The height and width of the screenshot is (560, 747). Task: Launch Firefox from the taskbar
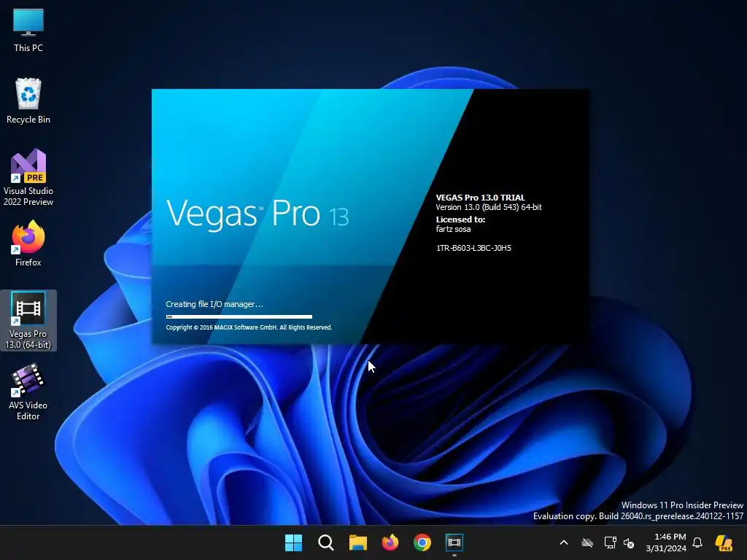[390, 542]
